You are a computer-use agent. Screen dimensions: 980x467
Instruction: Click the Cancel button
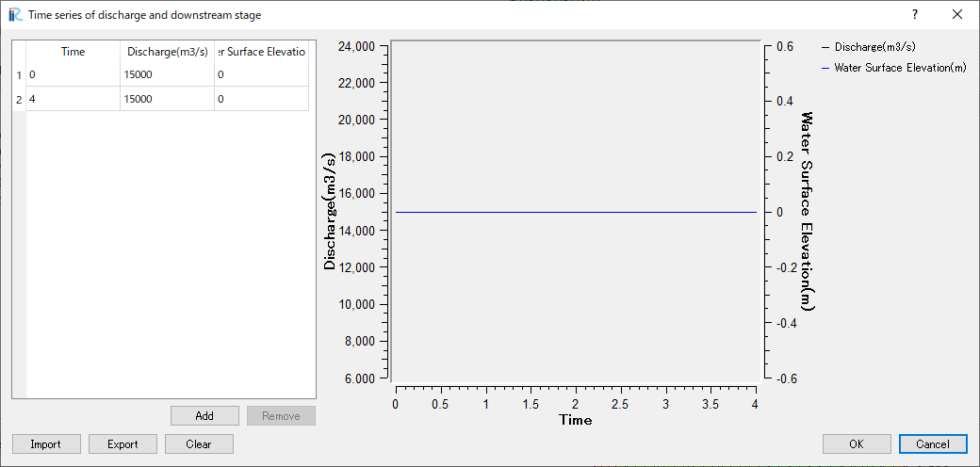coord(932,444)
